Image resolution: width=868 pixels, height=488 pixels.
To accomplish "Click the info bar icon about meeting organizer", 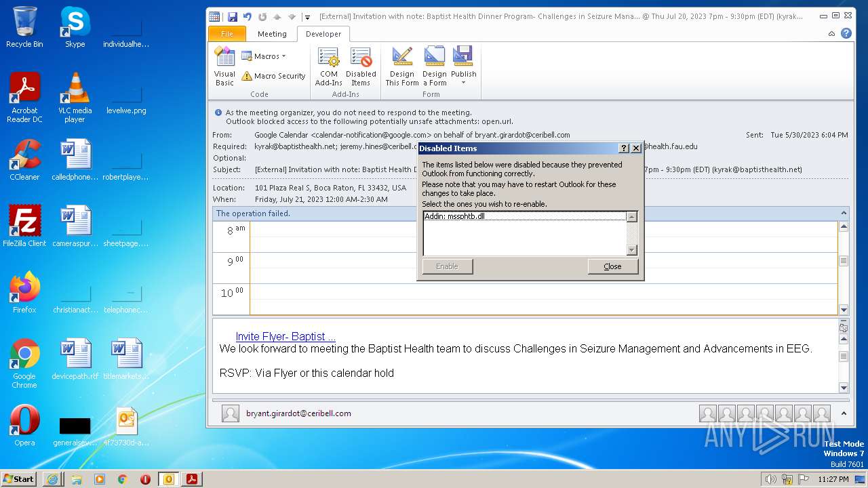I will click(x=218, y=113).
